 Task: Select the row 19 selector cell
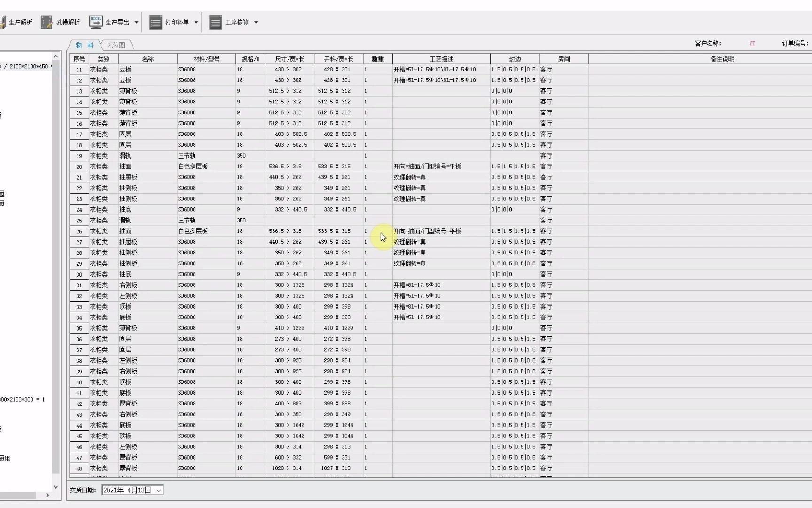(x=79, y=156)
